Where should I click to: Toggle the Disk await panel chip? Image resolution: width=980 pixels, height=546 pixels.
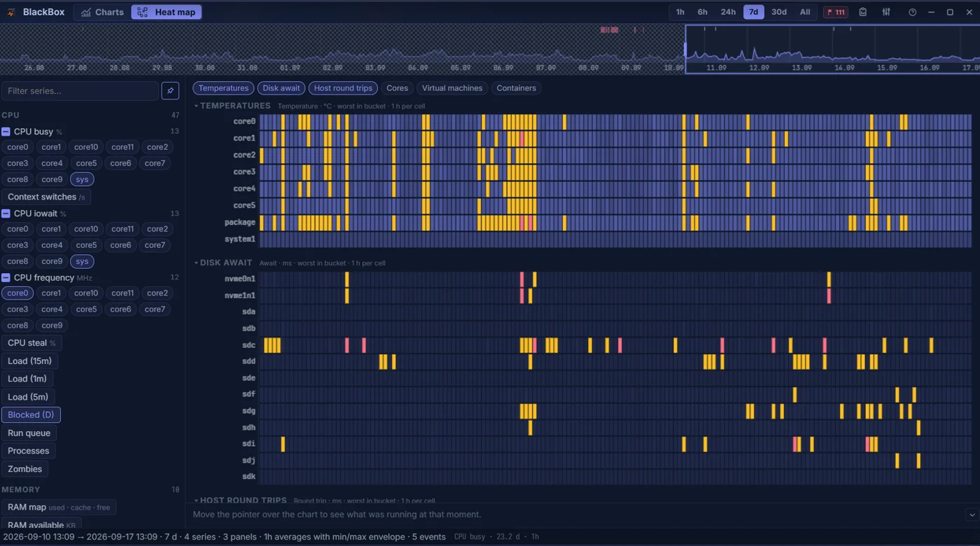click(x=281, y=88)
